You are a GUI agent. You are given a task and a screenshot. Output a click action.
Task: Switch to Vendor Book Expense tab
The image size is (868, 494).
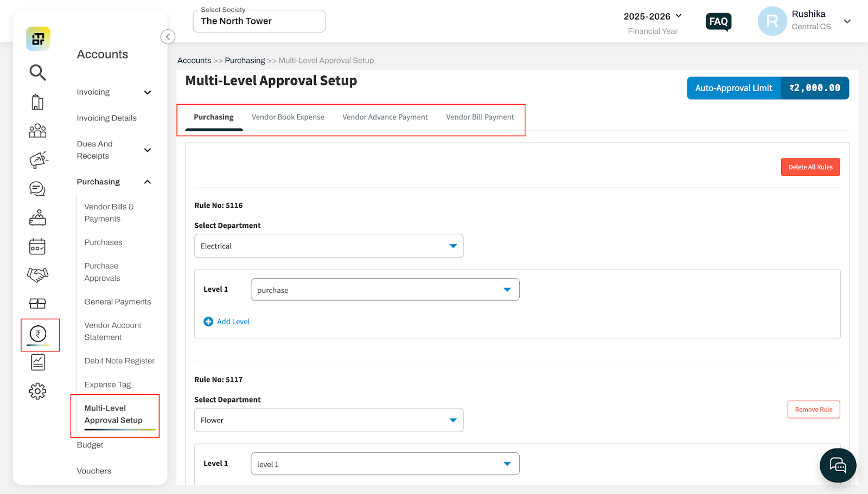point(288,117)
